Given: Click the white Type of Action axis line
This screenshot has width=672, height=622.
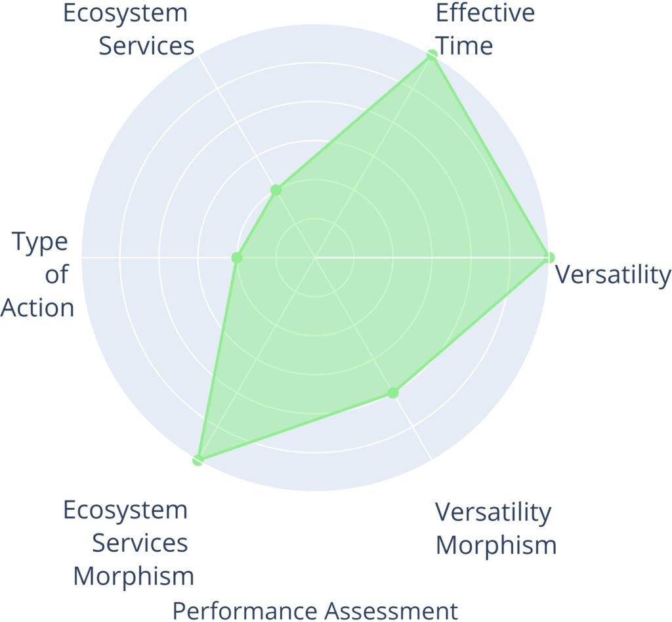Looking at the screenshot, I should click(157, 258).
